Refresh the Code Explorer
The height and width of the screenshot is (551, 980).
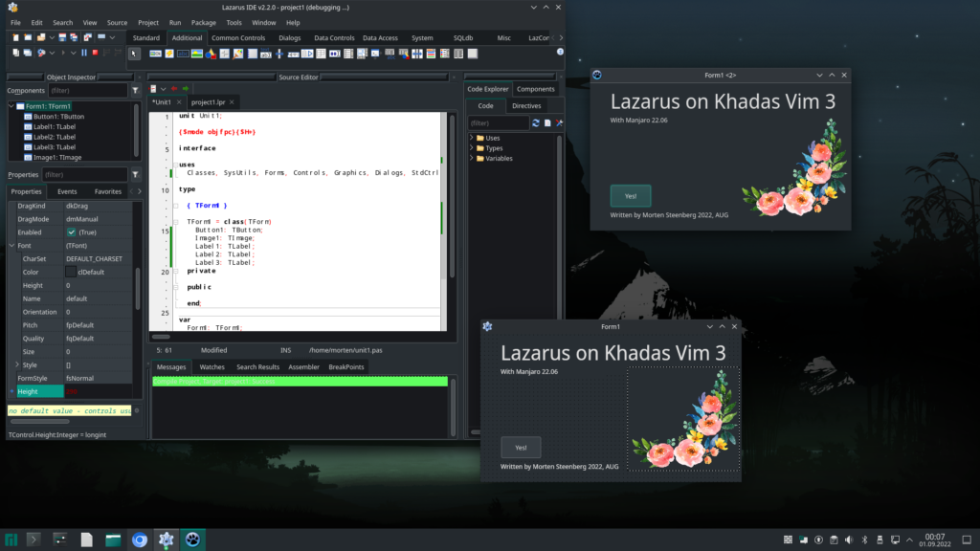click(536, 123)
